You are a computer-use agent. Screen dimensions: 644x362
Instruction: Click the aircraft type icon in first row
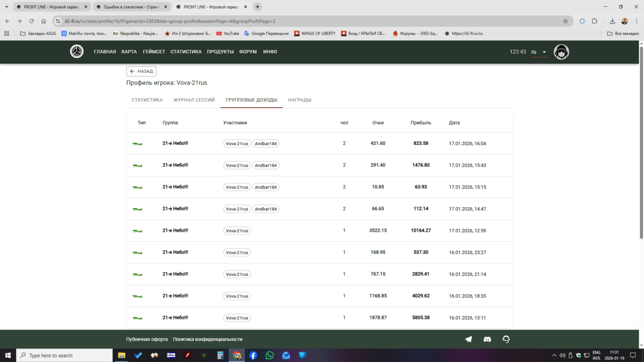coord(137,144)
